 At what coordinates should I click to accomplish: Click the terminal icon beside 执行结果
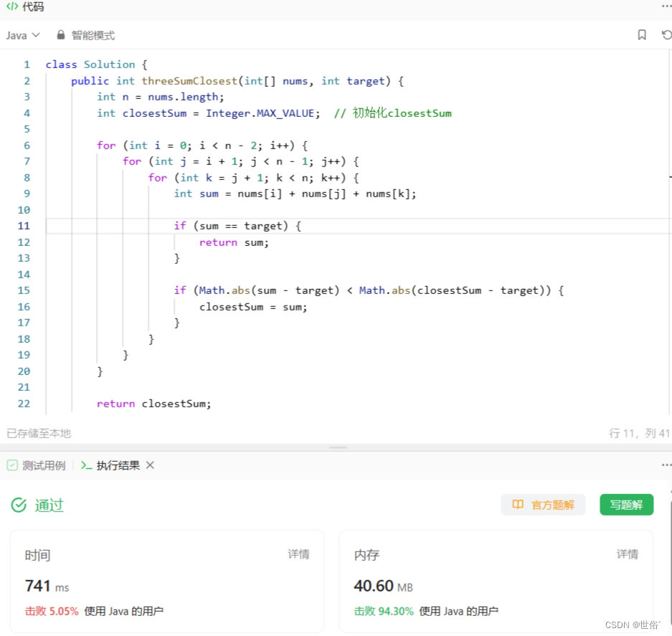87,465
